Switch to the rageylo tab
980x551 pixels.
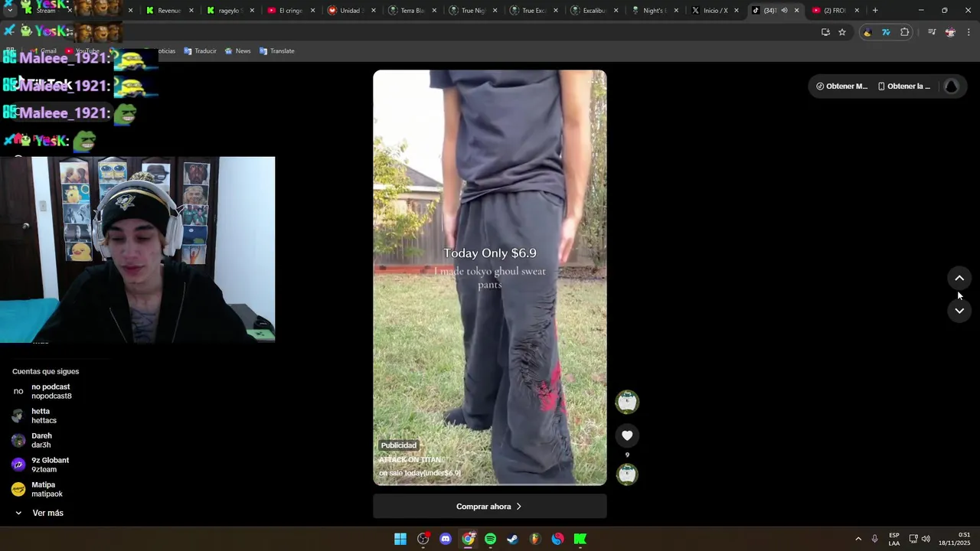[x=230, y=11]
